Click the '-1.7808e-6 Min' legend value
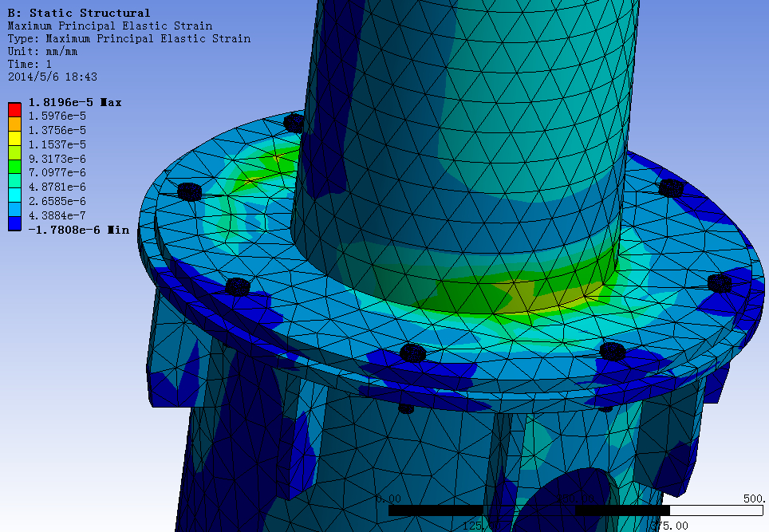This screenshot has height=532, width=769. [x=79, y=230]
